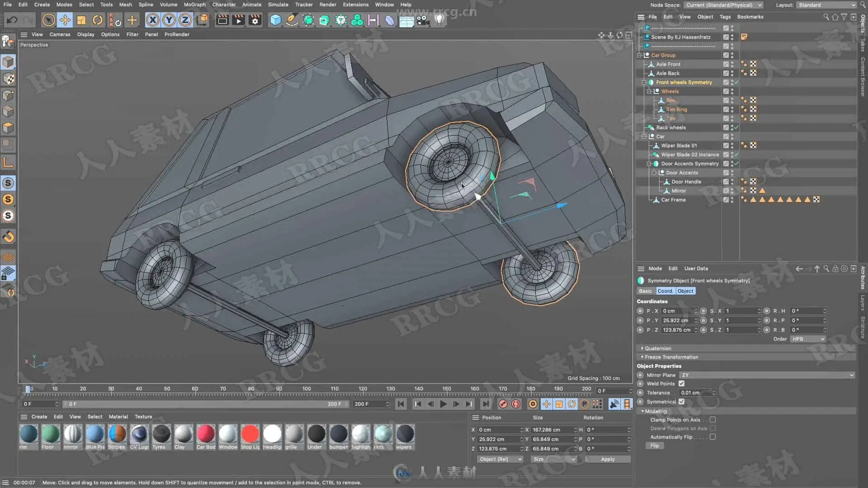This screenshot has width=868, height=488.
Task: Select the Move tool in top toolbar
Action: point(65,20)
